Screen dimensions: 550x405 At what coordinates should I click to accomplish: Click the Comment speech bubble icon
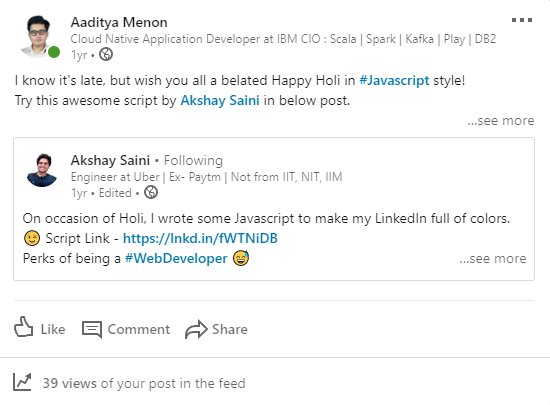[x=92, y=329]
